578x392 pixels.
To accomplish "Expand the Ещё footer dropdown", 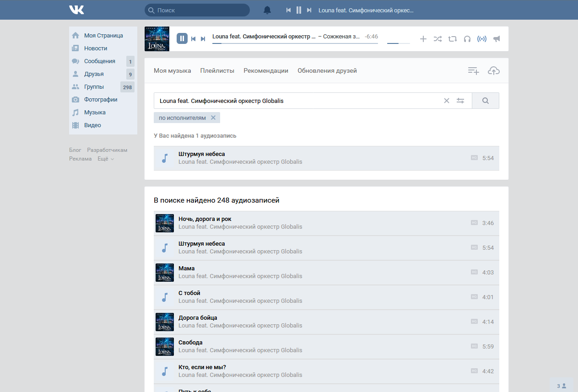I will [x=106, y=159].
